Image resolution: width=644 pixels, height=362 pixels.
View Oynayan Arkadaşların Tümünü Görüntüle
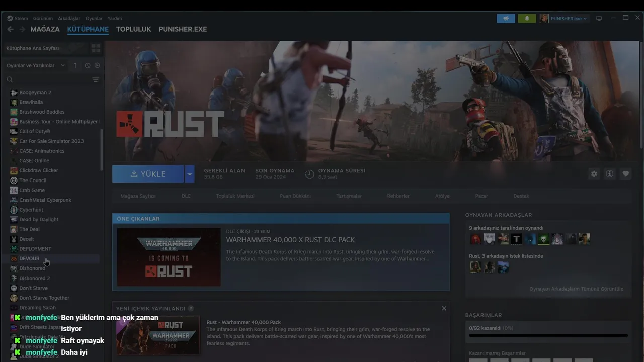(576, 289)
